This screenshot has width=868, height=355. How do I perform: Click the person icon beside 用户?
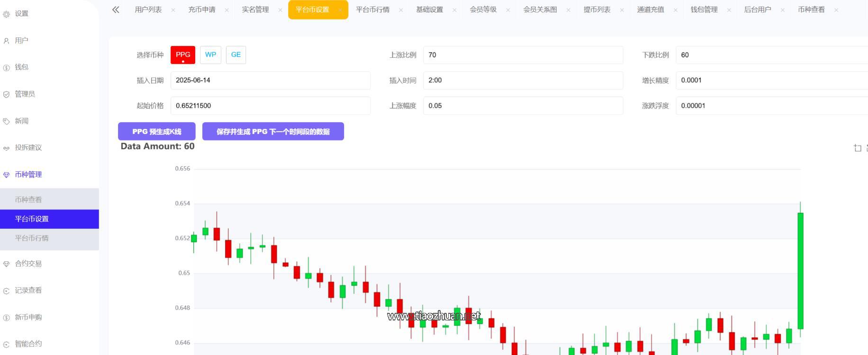coord(6,41)
